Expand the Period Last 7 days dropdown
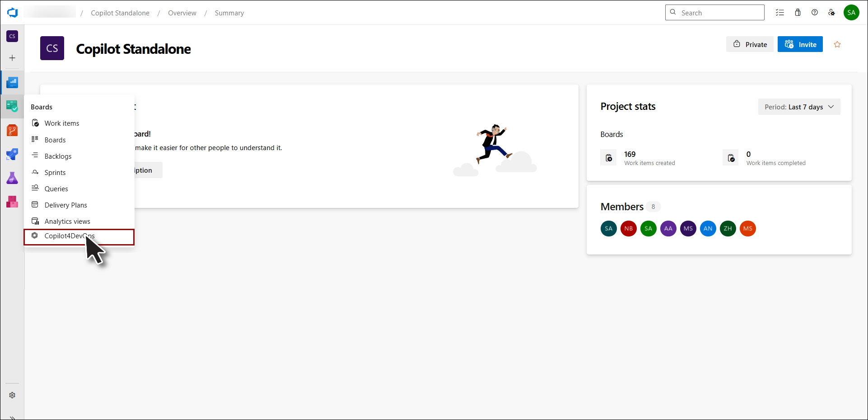The height and width of the screenshot is (420, 868). 798,107
